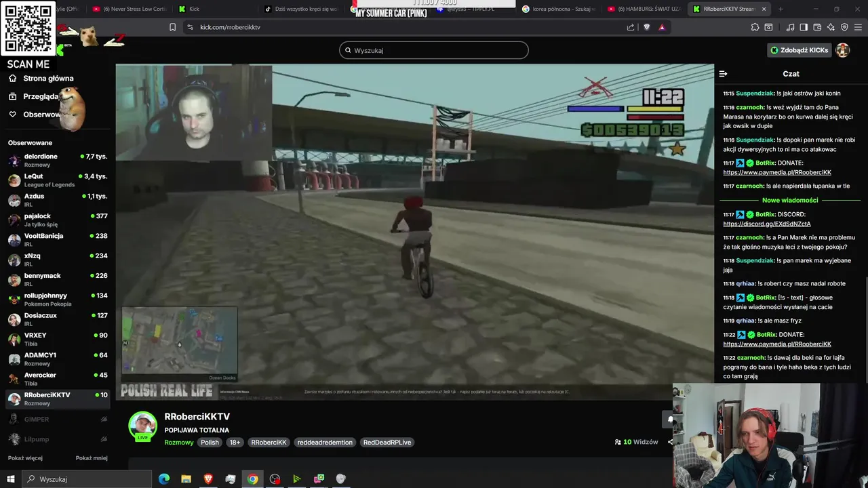Open xNzq channel in sidebar
The width and height of the screenshot is (868, 488).
[x=58, y=260]
